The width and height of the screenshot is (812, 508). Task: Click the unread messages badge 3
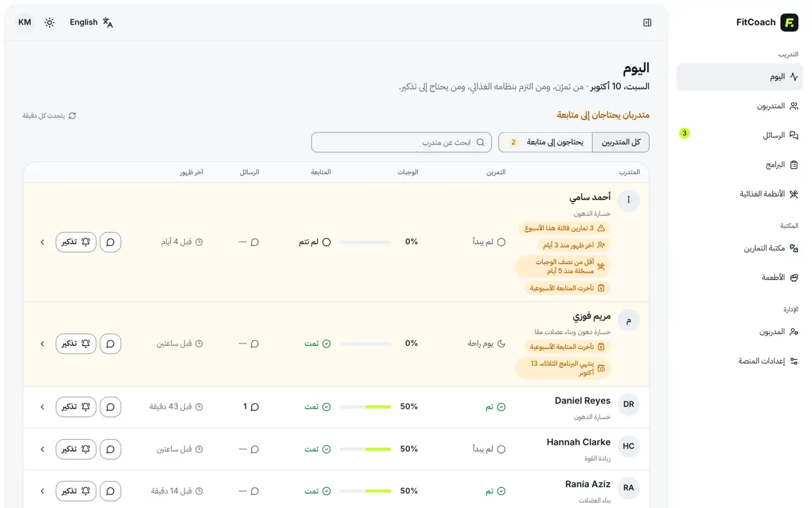point(684,133)
